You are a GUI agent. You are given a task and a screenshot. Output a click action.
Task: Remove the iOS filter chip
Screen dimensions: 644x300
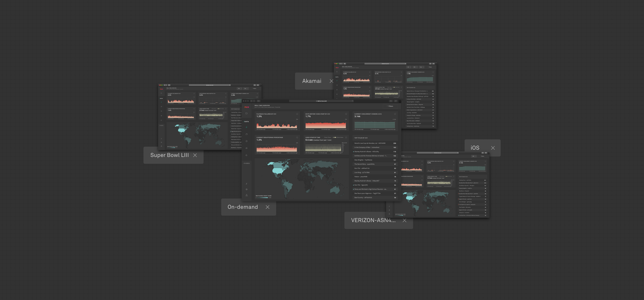[493, 148]
